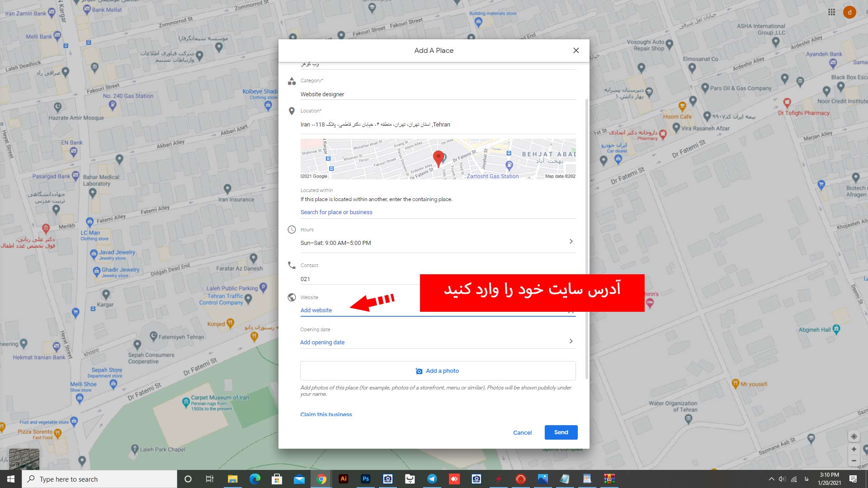Open Adobe Illustrator from the taskbar
868x488 pixels.
[x=344, y=479]
